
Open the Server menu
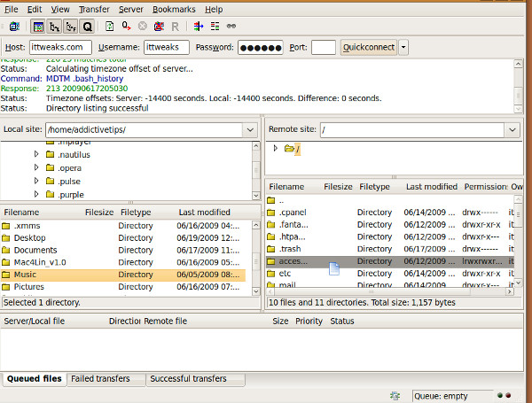(x=130, y=10)
